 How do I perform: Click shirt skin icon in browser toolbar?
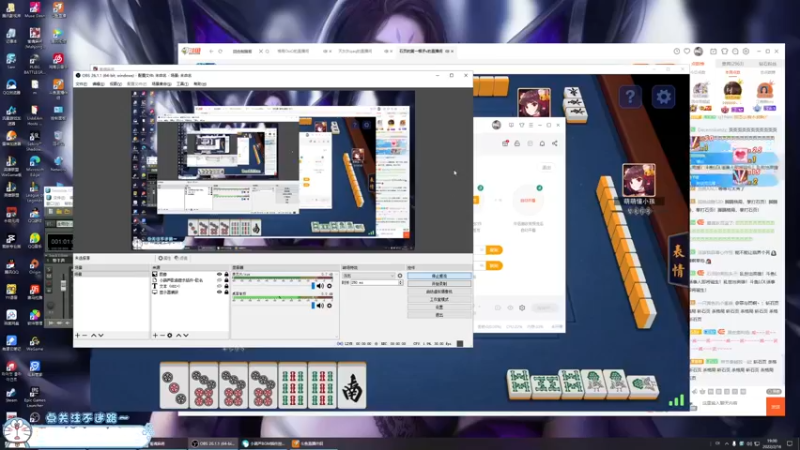[x=724, y=51]
